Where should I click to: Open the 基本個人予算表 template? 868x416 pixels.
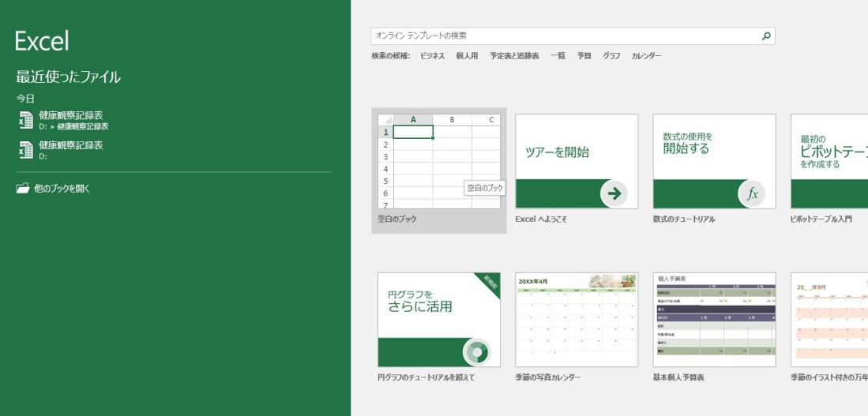click(714, 319)
